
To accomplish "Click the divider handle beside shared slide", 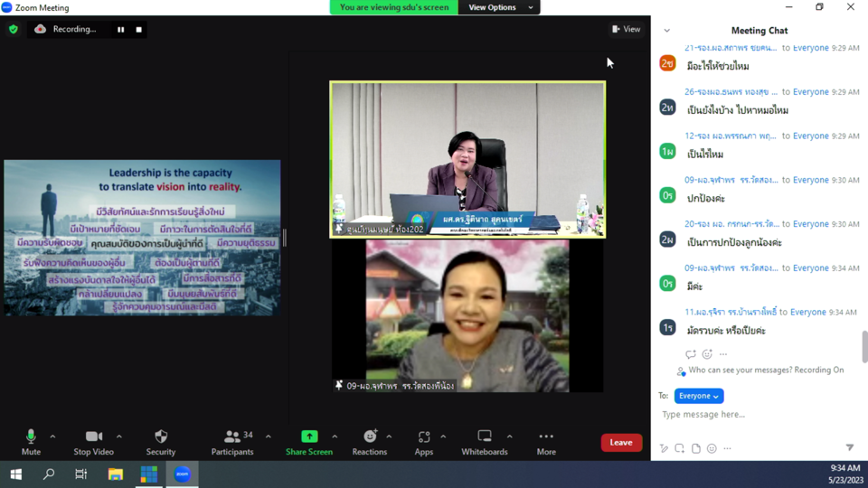I will (x=285, y=238).
